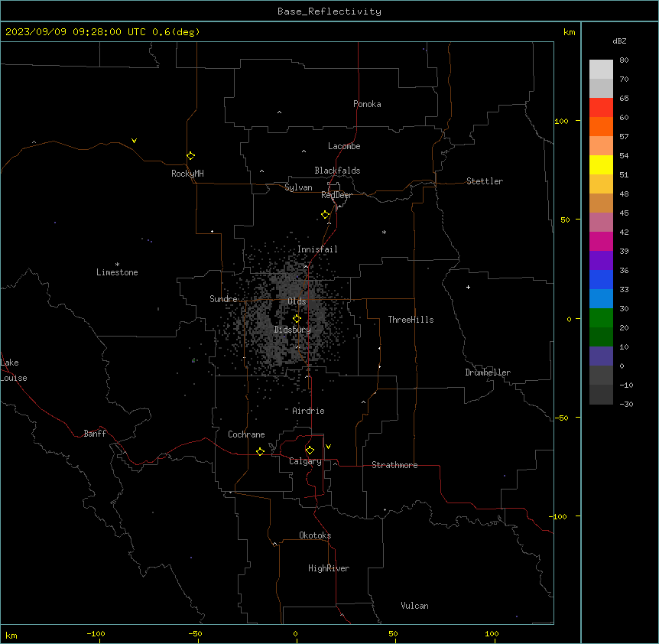Click the Drumheller label
This screenshot has width=659, height=644.
pyautogui.click(x=488, y=372)
